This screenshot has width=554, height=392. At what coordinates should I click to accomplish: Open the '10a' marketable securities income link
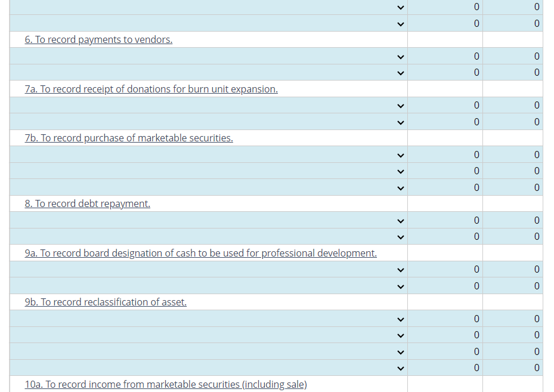[x=165, y=384]
